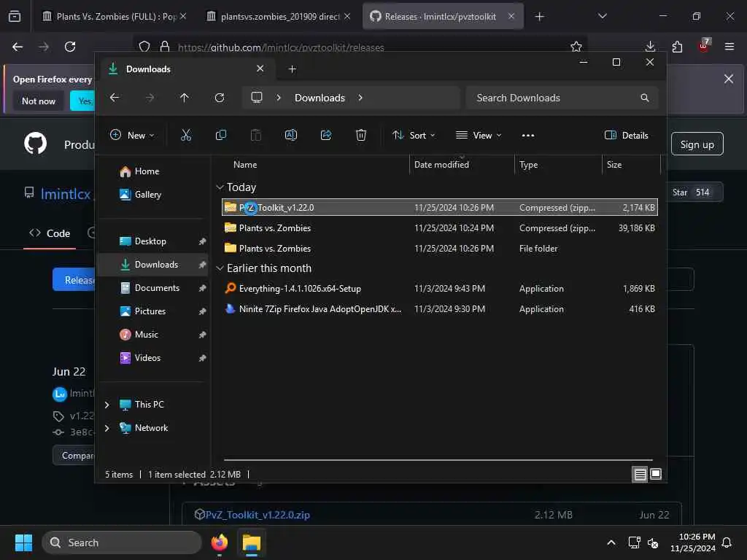Click File Explorer icon on the taskbar

point(251,542)
